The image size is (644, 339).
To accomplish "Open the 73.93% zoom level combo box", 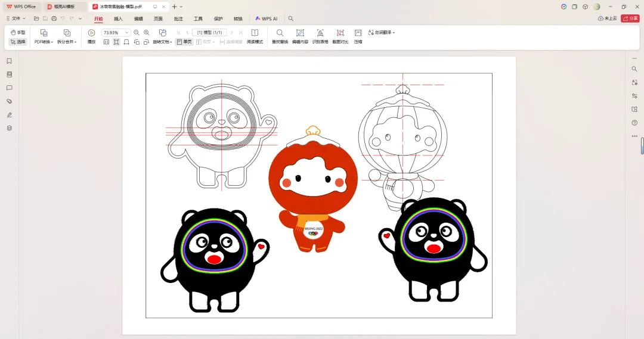I will pos(116,32).
